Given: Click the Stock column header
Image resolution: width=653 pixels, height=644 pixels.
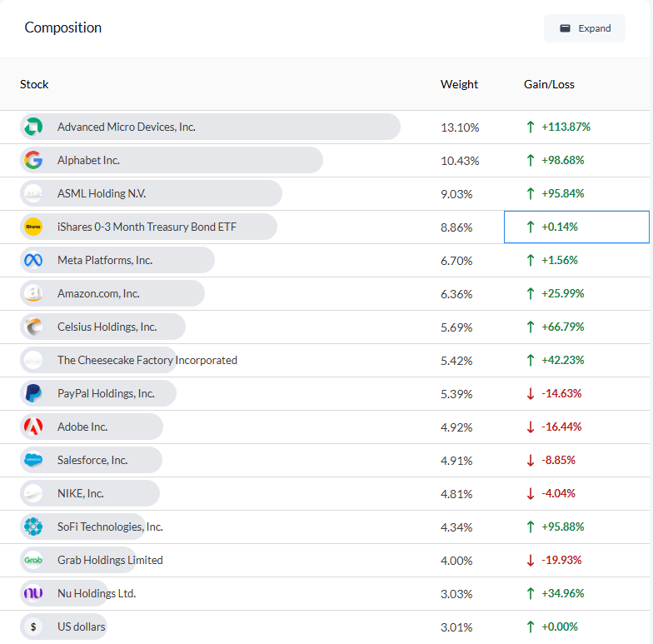Looking at the screenshot, I should click(x=34, y=84).
